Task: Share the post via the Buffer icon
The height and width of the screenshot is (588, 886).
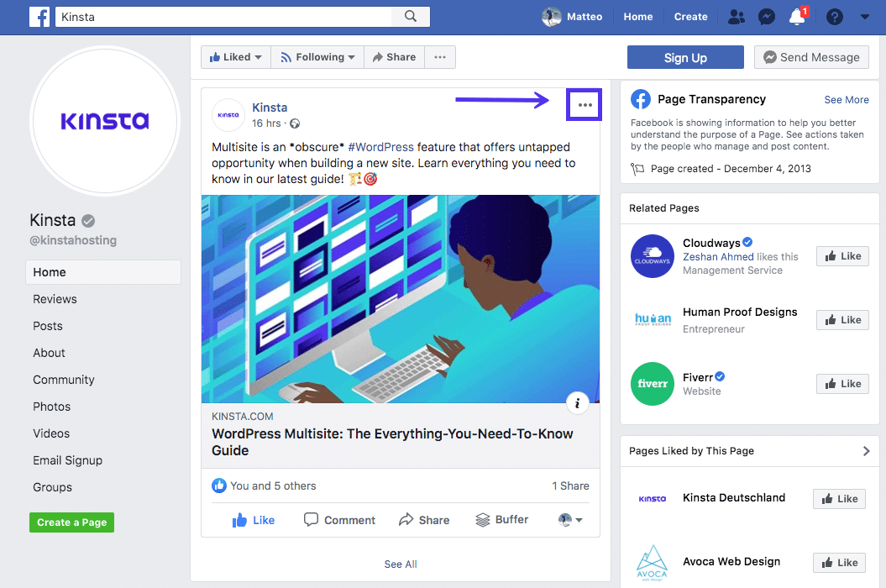Action: coord(501,519)
